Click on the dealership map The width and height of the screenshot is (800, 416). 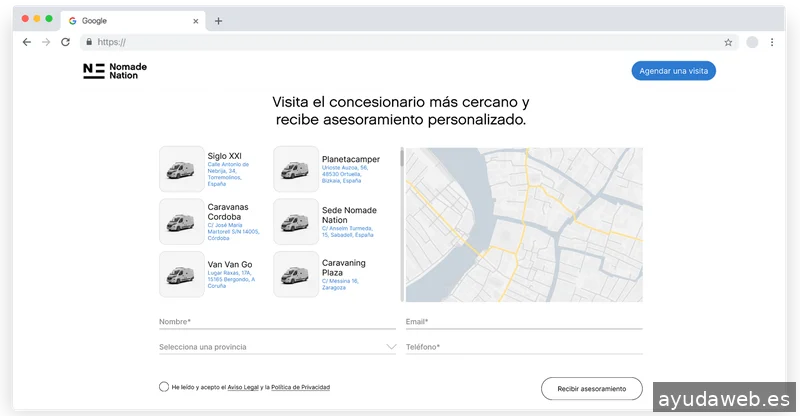pos(524,225)
